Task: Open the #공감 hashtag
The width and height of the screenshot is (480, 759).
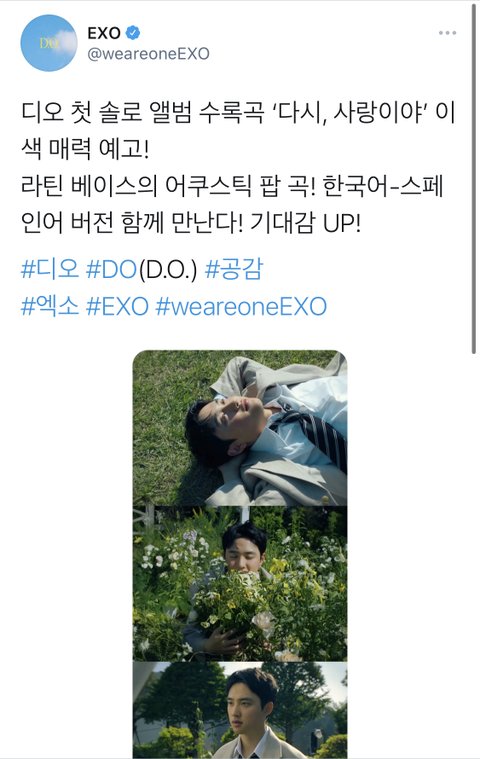Action: pyautogui.click(x=234, y=269)
